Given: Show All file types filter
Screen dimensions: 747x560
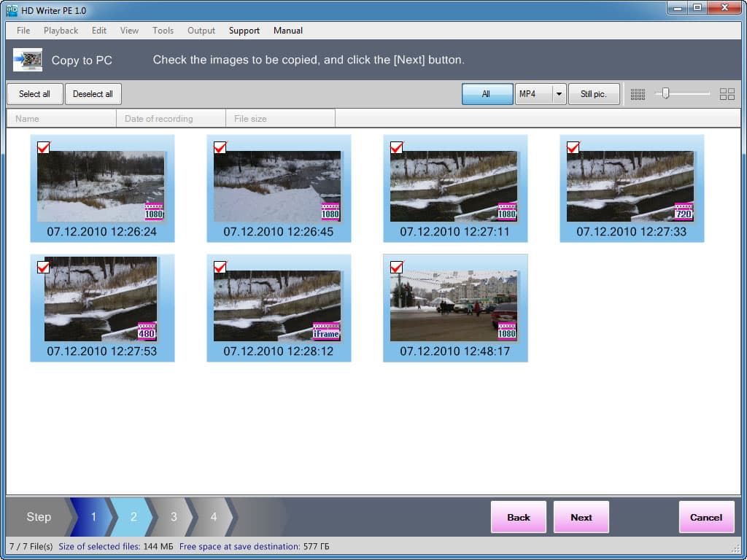Looking at the screenshot, I should 487,94.
